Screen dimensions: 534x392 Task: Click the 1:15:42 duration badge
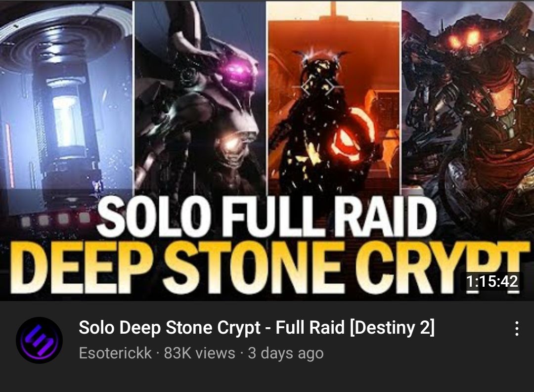pyautogui.click(x=491, y=281)
